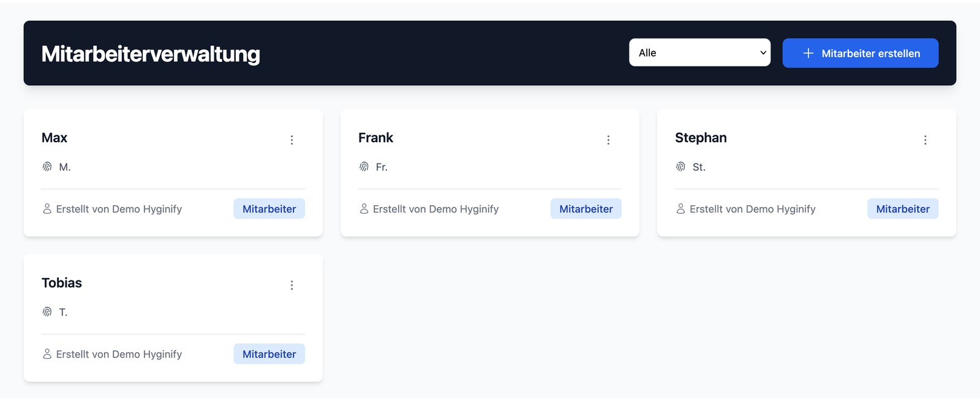Open the three-dot menu on Frank's card
The height and width of the screenshot is (398, 980).
coord(608,140)
